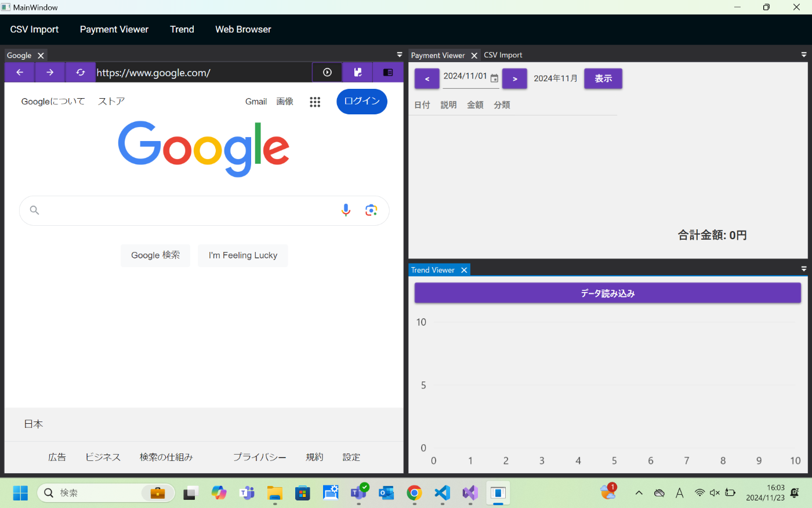Image resolution: width=812 pixels, height=508 pixels.
Task: Open the プライバシー footer link
Action: [260, 457]
